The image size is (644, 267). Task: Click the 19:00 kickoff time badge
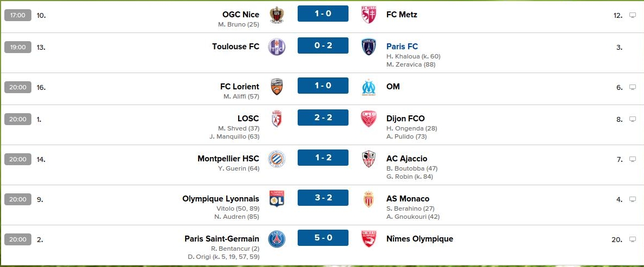coord(18,47)
